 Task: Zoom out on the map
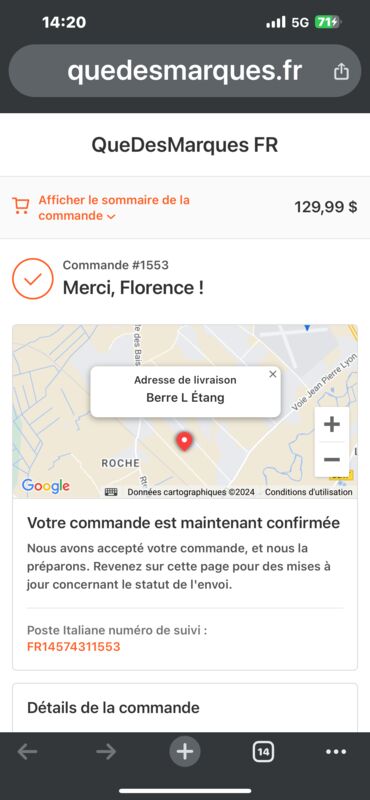click(x=332, y=459)
